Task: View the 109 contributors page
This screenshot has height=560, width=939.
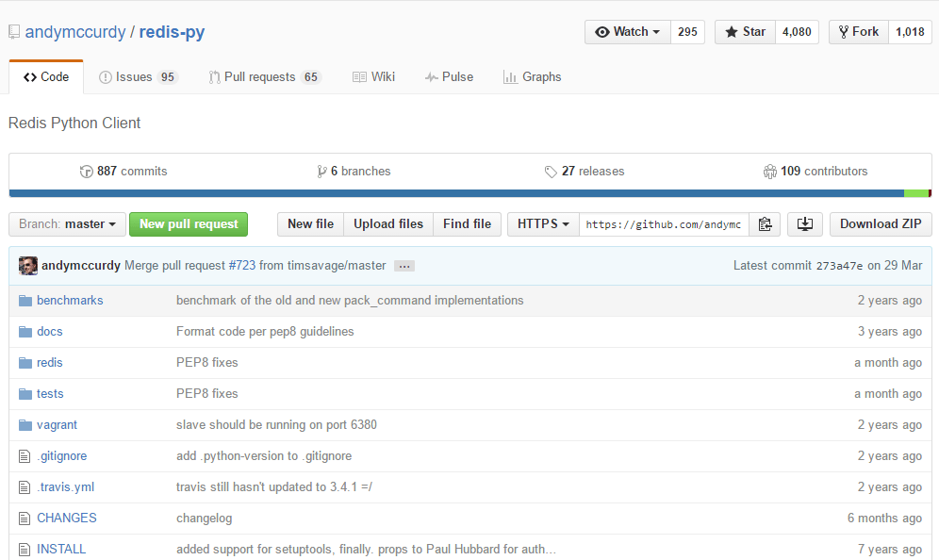Action: pos(815,172)
